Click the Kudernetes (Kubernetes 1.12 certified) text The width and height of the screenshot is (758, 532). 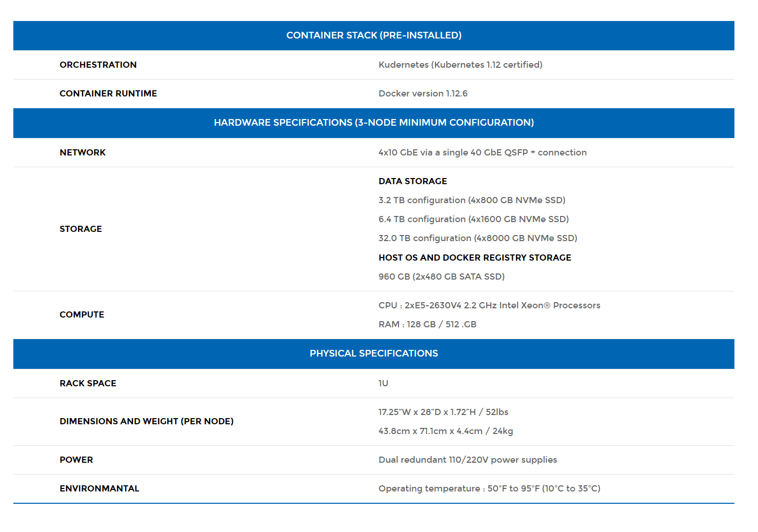coord(460,65)
